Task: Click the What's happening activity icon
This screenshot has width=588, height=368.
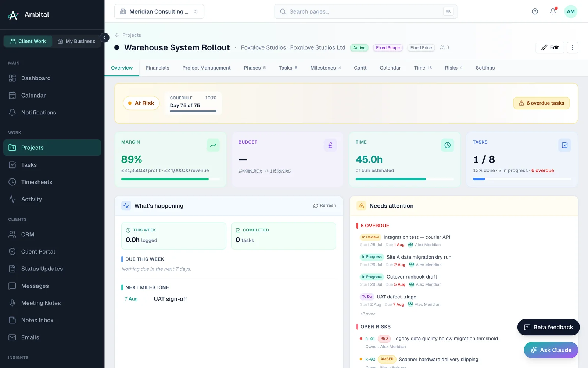Action: (x=126, y=206)
